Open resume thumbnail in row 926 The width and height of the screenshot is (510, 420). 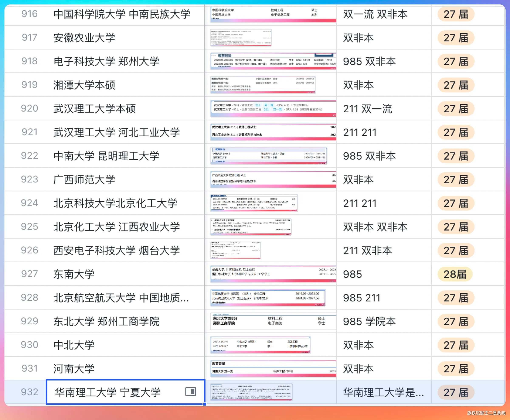[x=235, y=250]
